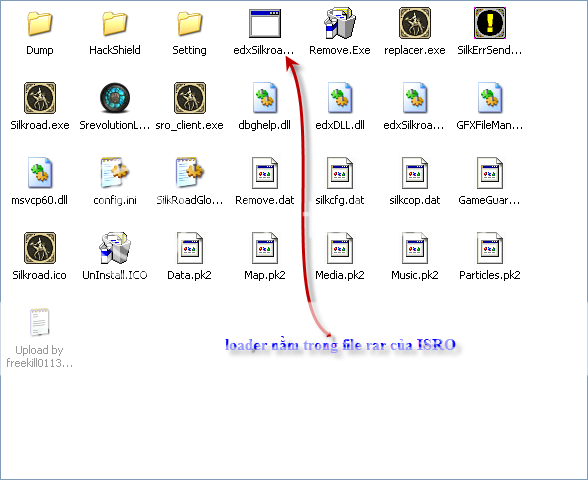
Task: Click the Media.pk2 file
Action: pos(340,248)
